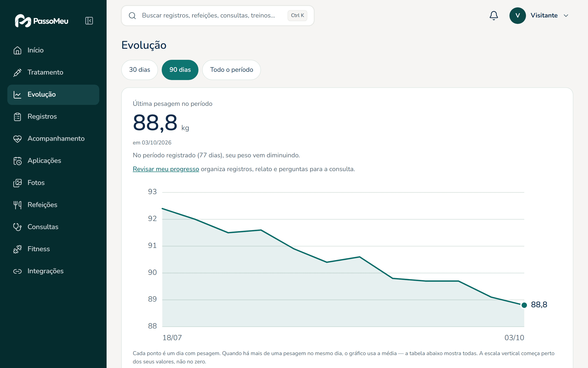Click the PassoMeu logo

(x=42, y=21)
